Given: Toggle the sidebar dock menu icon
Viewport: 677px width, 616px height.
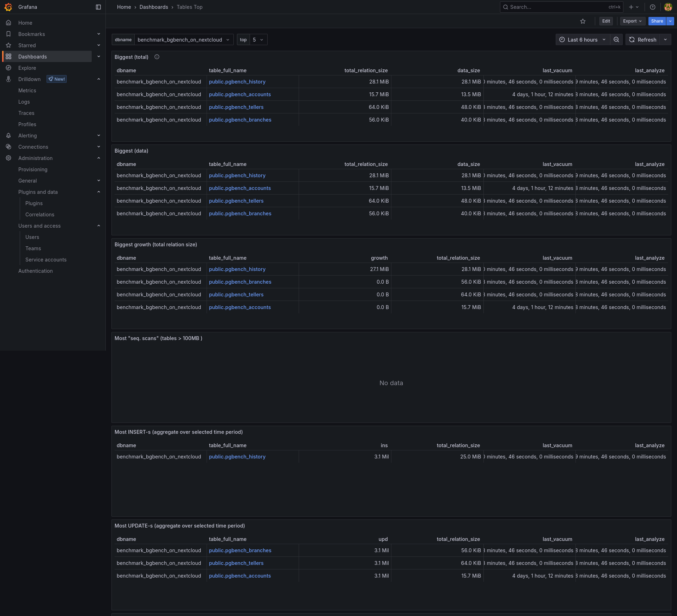Looking at the screenshot, I should (x=98, y=7).
